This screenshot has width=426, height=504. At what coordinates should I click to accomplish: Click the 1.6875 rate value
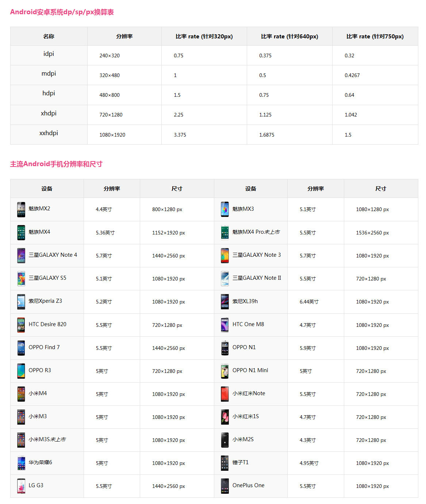pos(267,135)
